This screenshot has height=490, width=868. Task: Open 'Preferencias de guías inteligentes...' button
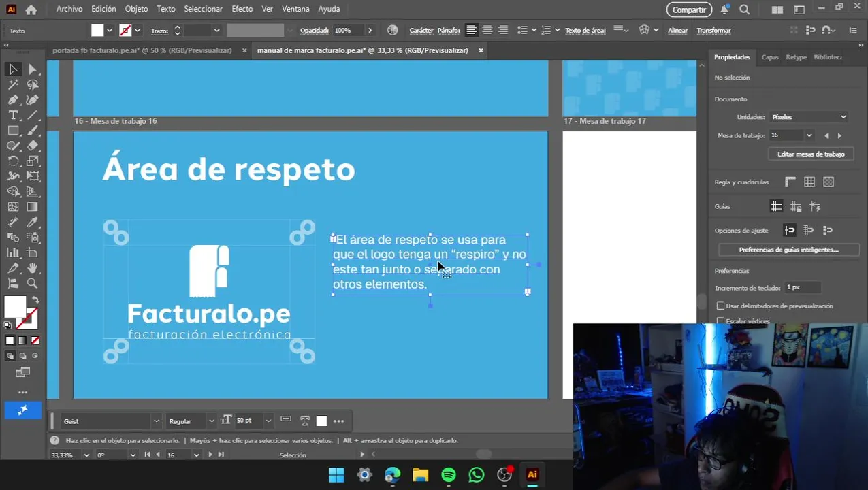point(788,250)
